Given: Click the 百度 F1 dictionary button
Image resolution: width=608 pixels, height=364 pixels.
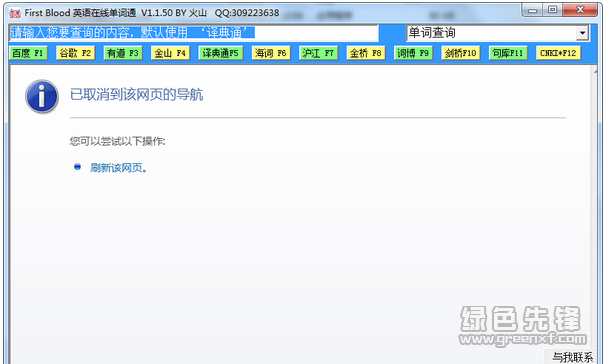Looking at the screenshot, I should point(28,53).
